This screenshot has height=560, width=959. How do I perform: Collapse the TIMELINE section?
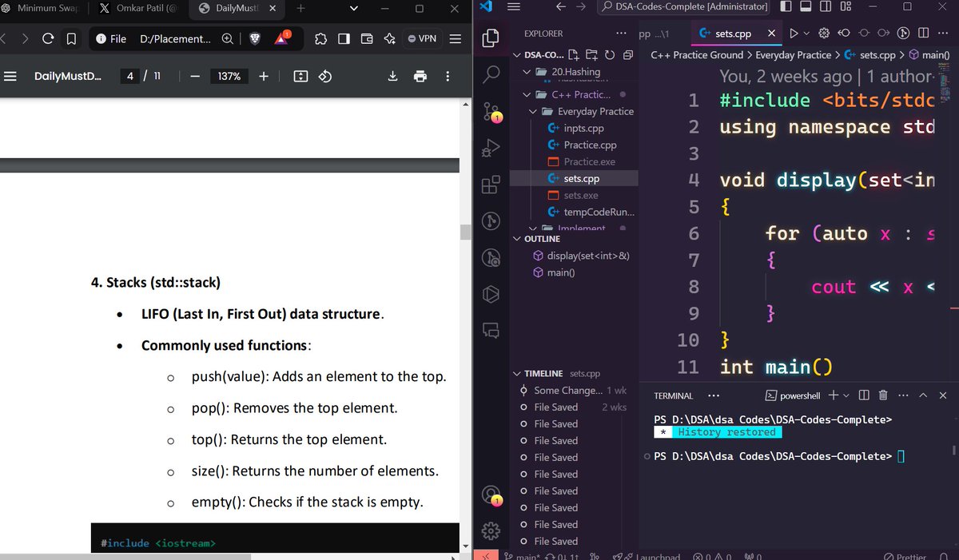[517, 373]
